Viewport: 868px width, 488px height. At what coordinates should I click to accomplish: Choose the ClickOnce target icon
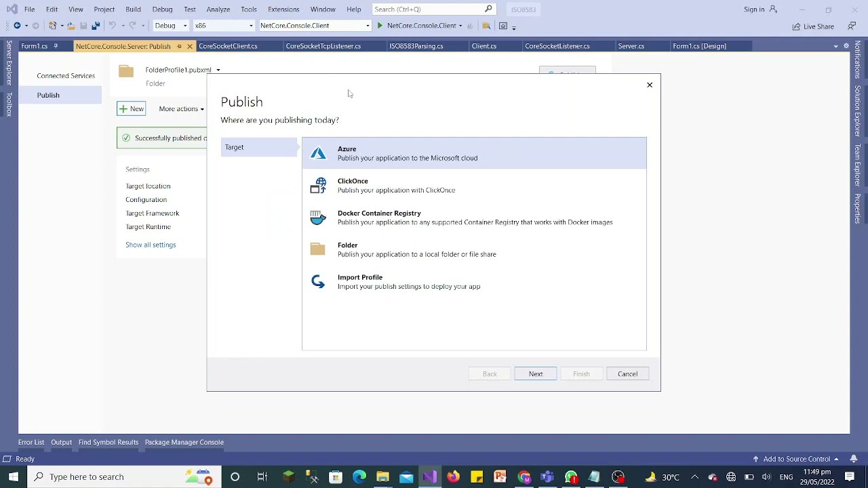point(318,186)
